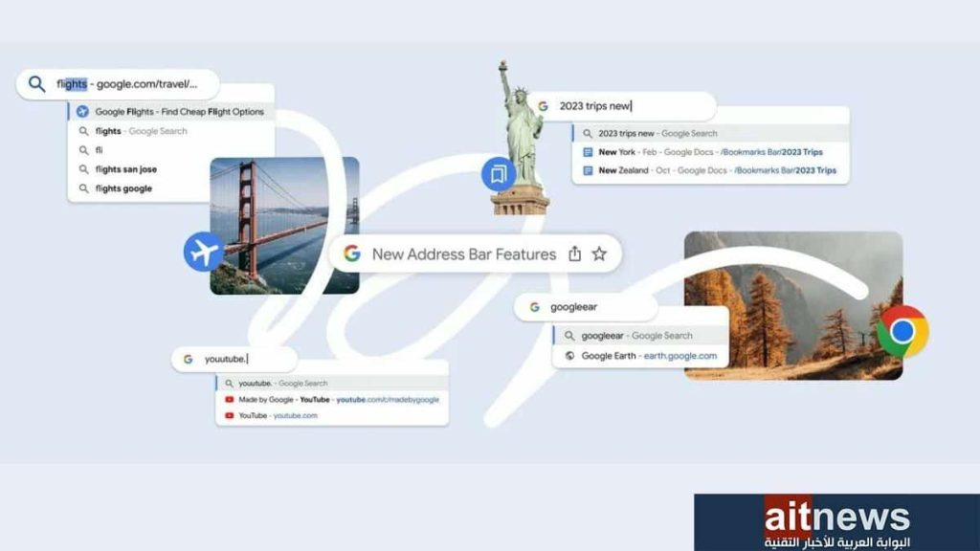Click the Golden Gate Bridge photo
Screen dimensions: 980x551
pyautogui.click(x=284, y=226)
